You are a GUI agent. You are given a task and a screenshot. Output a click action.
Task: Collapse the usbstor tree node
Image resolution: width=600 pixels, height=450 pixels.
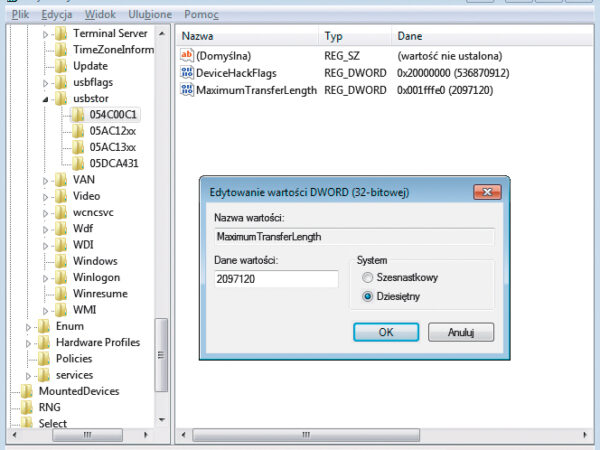pyautogui.click(x=45, y=99)
